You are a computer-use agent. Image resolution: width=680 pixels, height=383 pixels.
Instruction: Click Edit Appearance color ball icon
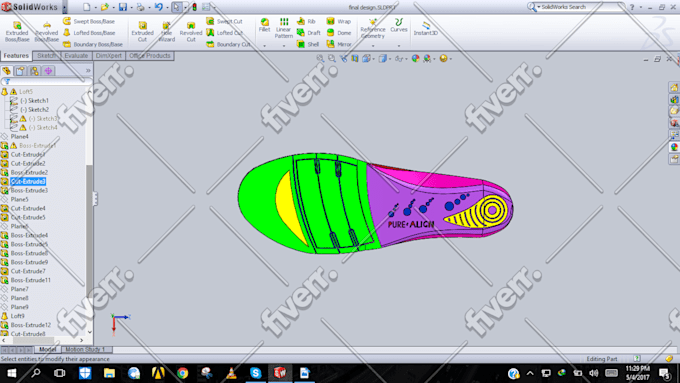[x=415, y=58]
